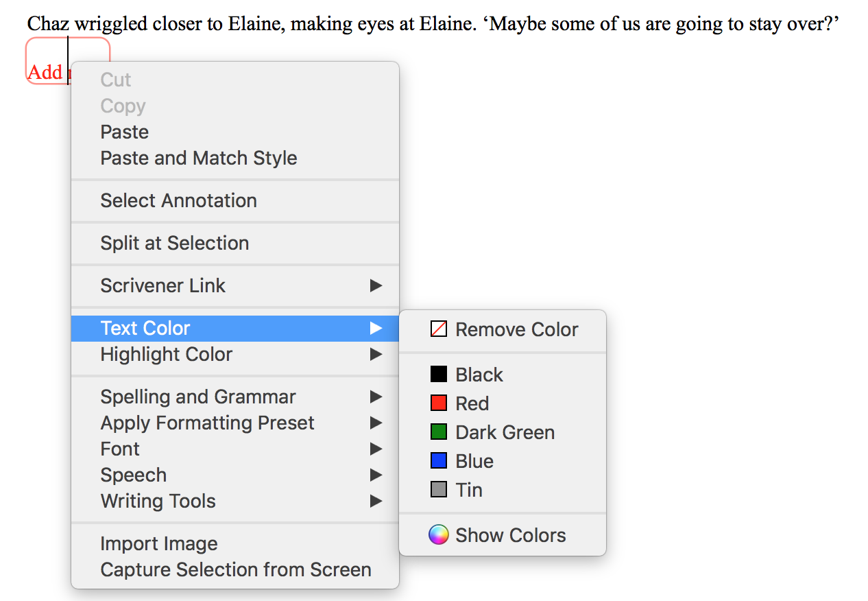
Task: Choose Paste from the context menu
Action: (x=125, y=132)
